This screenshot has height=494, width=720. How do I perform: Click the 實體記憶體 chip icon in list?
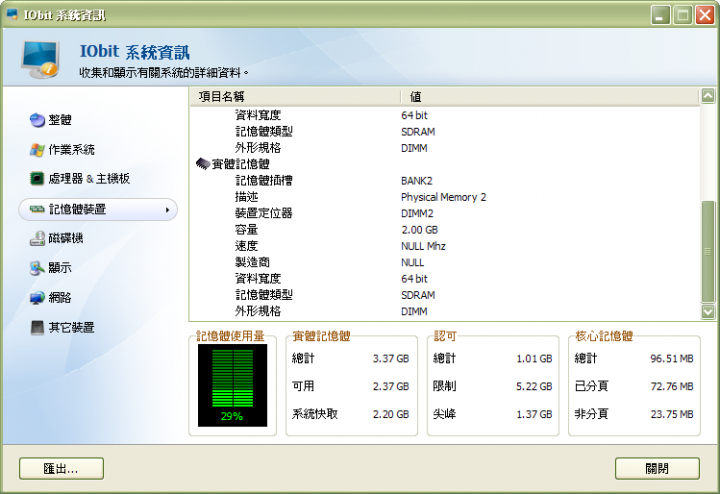point(203,163)
